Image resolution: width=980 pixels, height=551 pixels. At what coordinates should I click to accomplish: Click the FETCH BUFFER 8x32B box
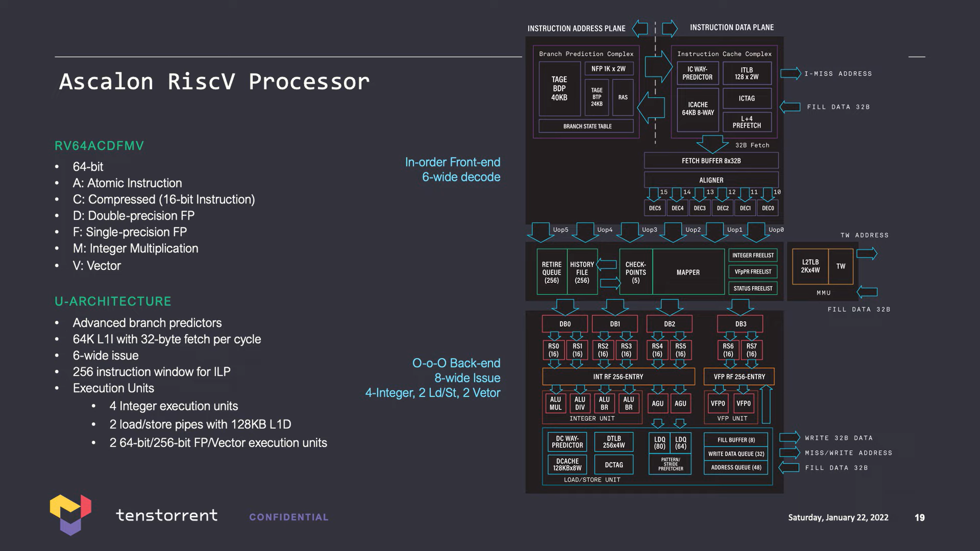pyautogui.click(x=711, y=161)
